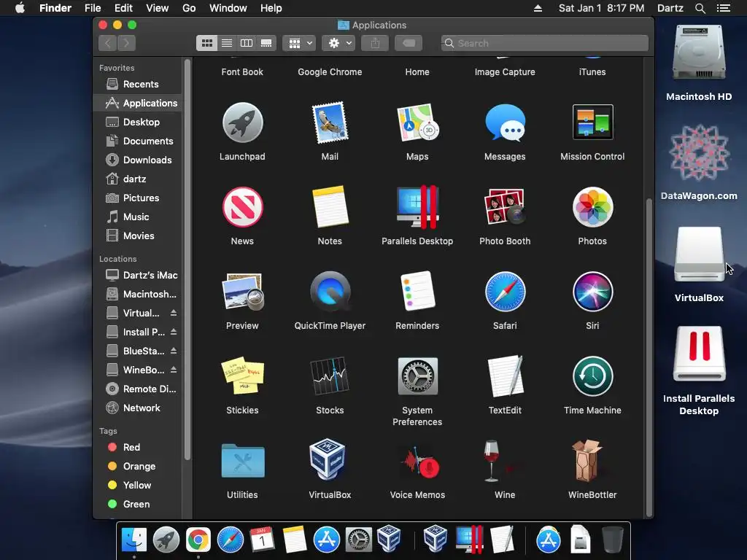Open the Preview app icon
This screenshot has height=560, width=747.
point(242,292)
